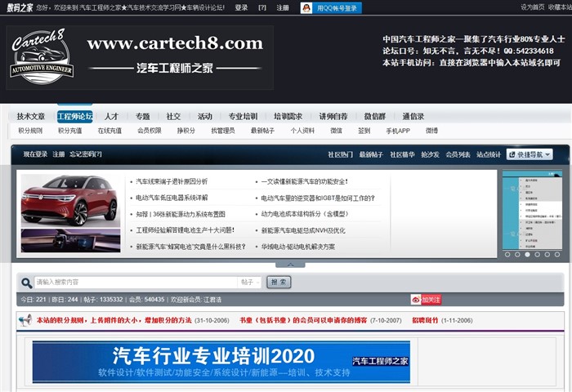The width and height of the screenshot is (572, 392).
Task: Click the 搜索 search button
Action: 279,283
